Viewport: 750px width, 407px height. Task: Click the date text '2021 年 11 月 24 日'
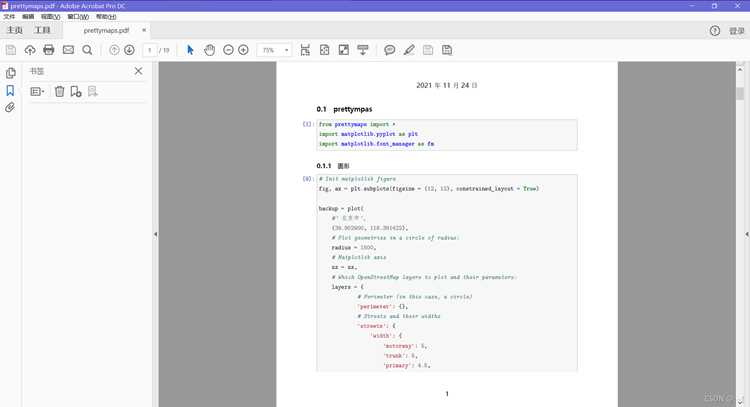tap(447, 85)
